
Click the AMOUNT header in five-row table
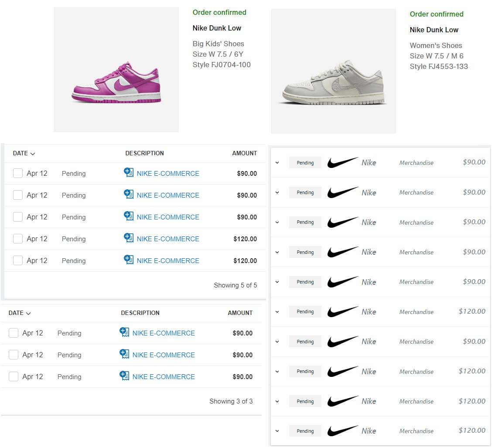pos(245,154)
